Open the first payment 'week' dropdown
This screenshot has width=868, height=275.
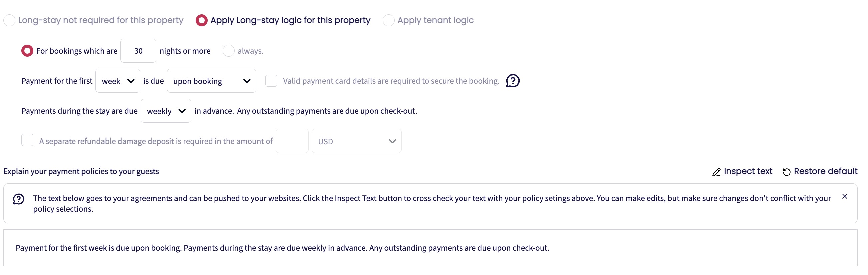[x=118, y=81]
